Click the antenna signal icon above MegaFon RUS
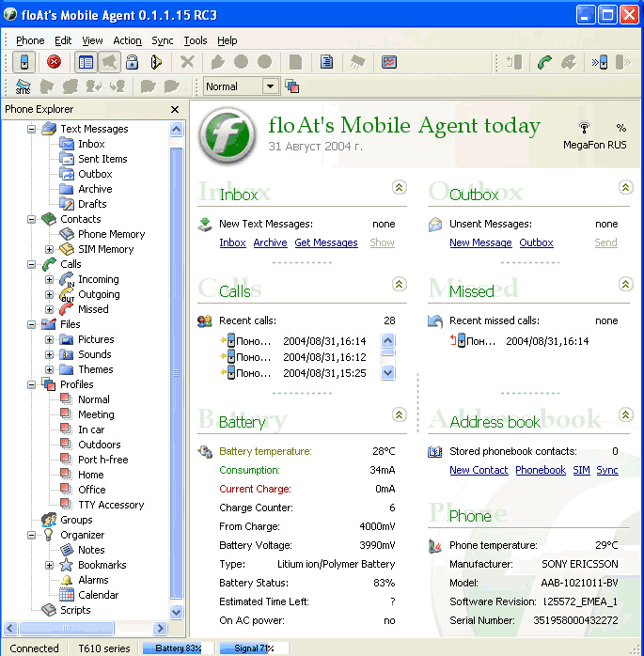Screen dimensions: 644x656 (584, 127)
